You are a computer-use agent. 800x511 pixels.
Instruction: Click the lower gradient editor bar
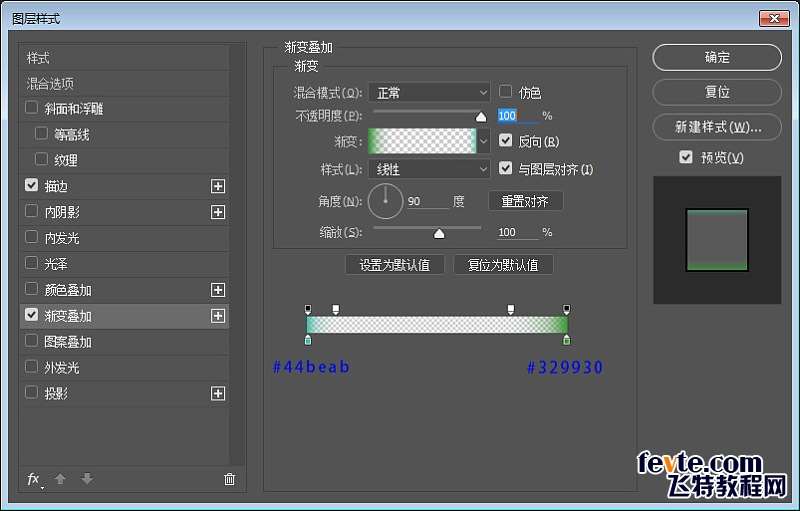438,325
